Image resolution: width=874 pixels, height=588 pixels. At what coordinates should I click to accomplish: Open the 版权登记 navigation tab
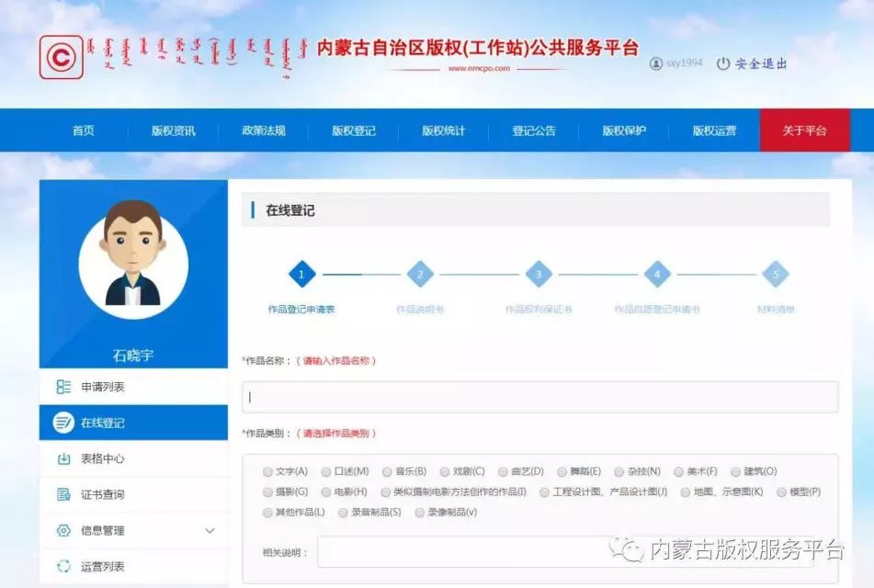(x=354, y=130)
